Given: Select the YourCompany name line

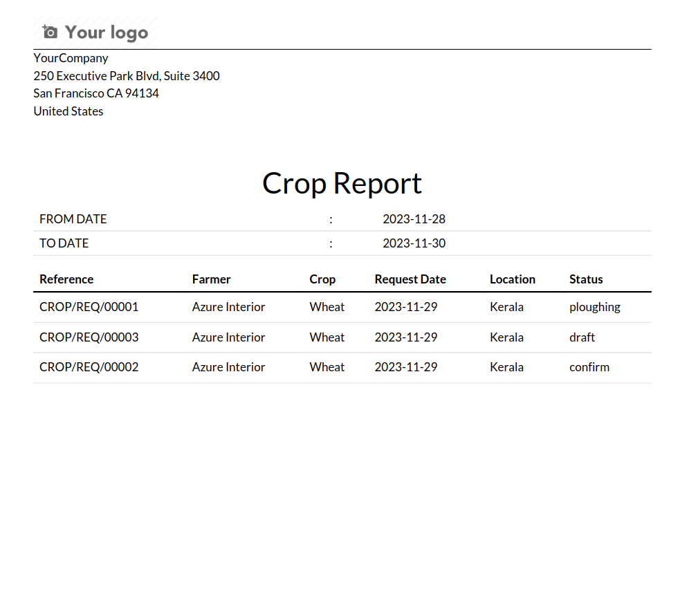Looking at the screenshot, I should (71, 58).
